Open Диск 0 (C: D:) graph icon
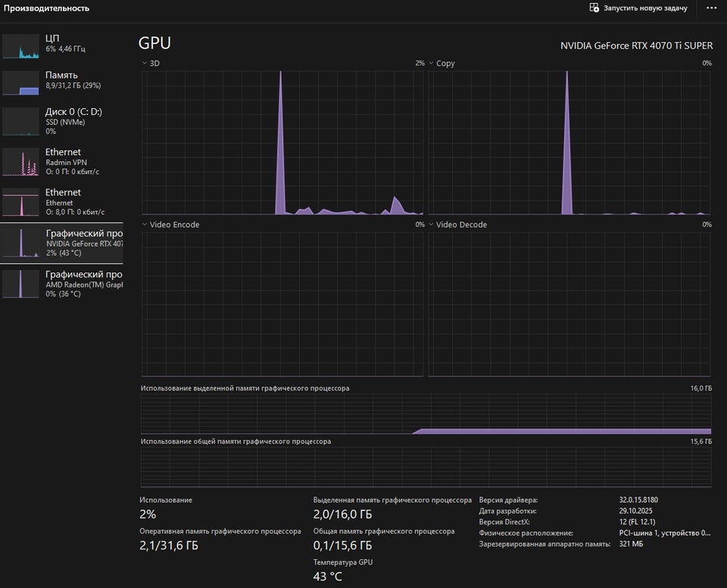The width and height of the screenshot is (727, 588). coord(21,121)
